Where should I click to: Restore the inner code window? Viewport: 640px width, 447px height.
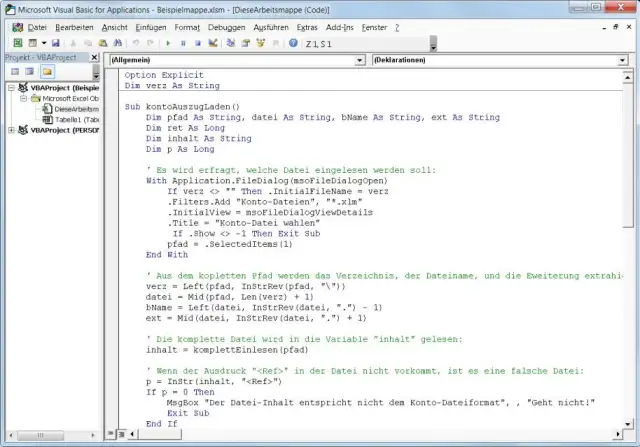pyautogui.click(x=616, y=27)
